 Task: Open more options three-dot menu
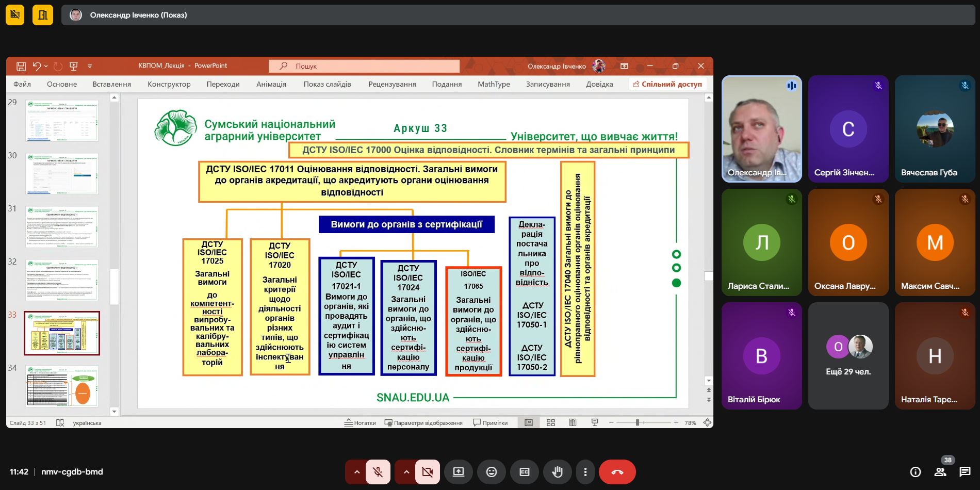click(585, 472)
